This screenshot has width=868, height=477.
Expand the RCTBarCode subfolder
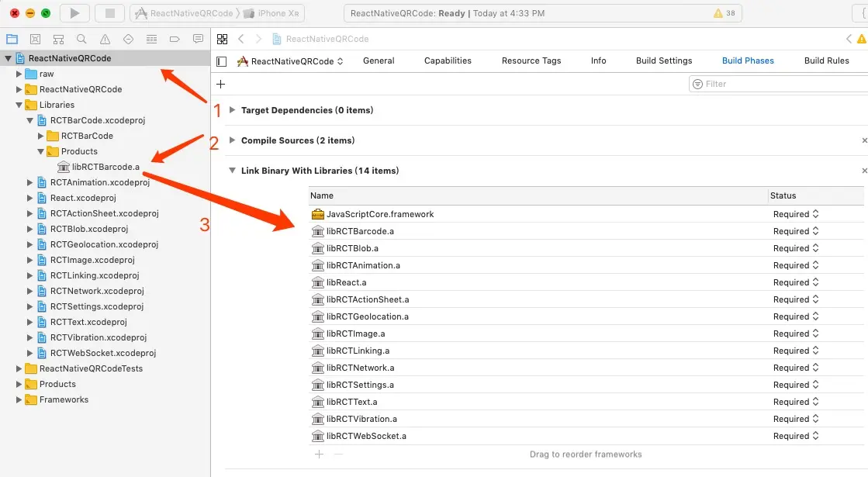pyautogui.click(x=40, y=136)
